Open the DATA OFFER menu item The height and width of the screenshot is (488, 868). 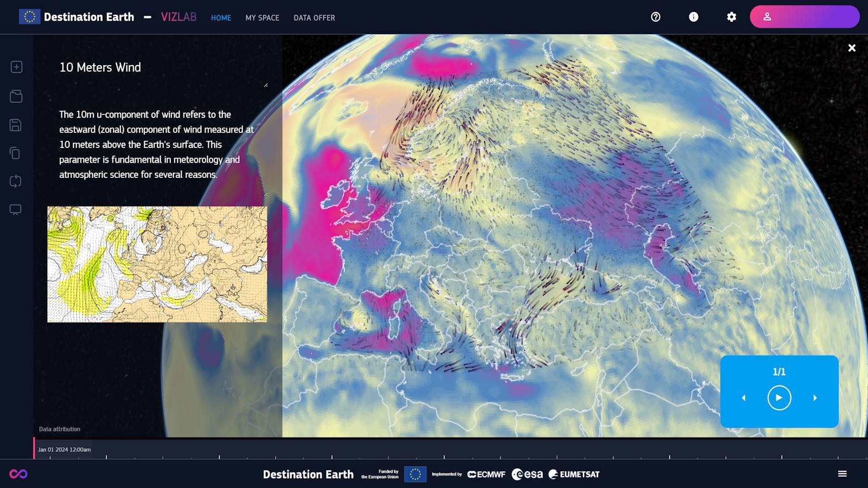point(314,18)
